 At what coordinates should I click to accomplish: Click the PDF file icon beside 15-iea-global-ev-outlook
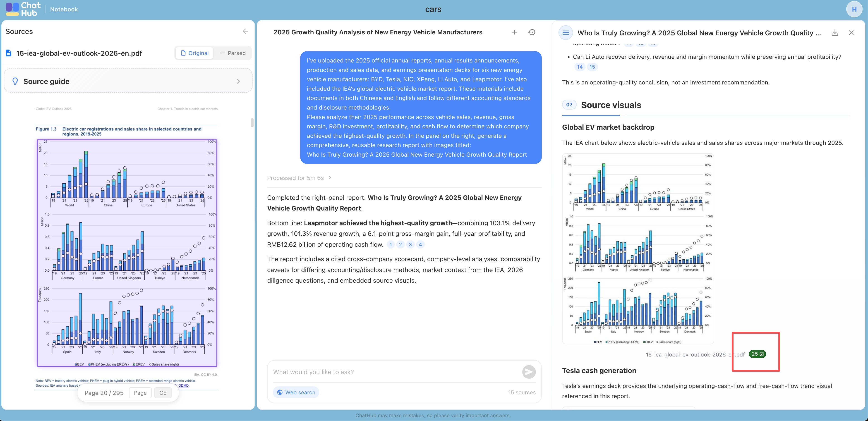[9, 53]
